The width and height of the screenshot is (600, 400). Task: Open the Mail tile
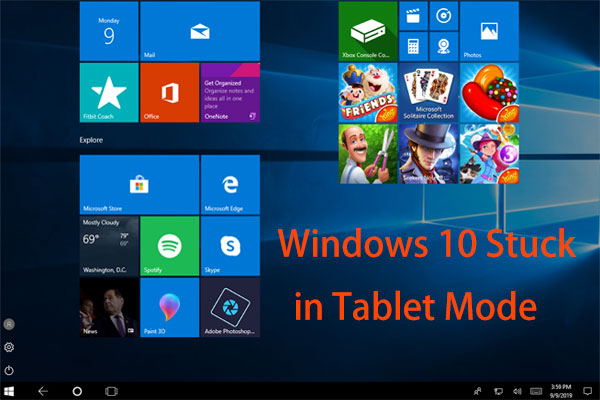coord(200,31)
